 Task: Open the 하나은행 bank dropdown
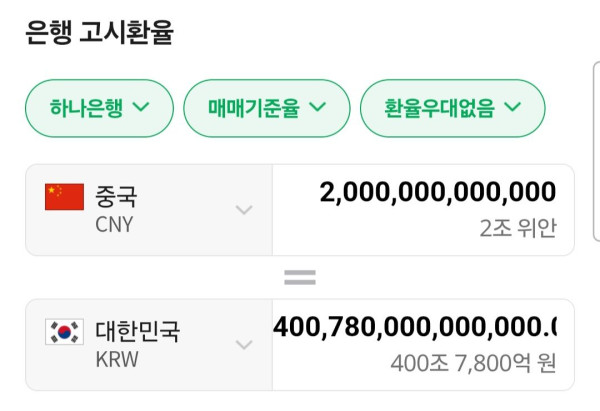[x=99, y=108]
